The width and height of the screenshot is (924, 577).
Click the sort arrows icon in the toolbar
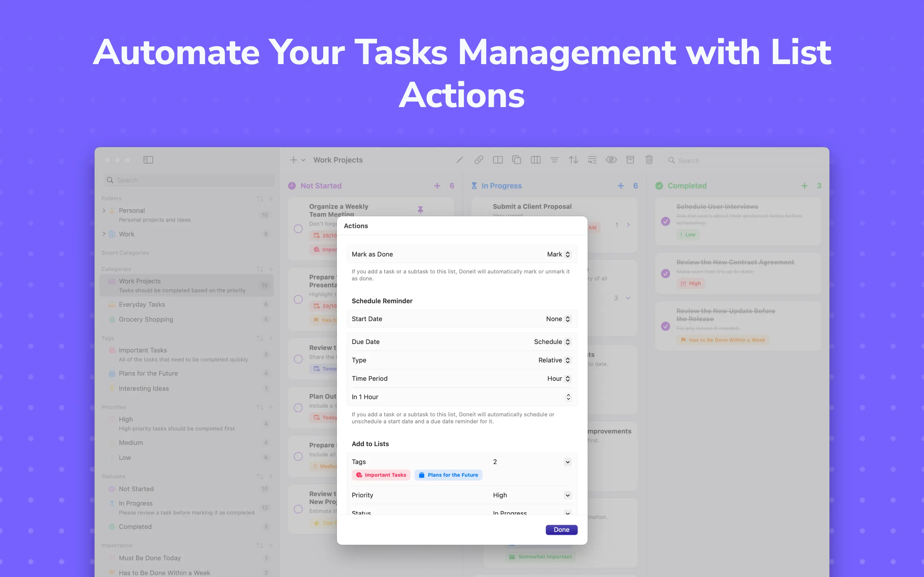(x=573, y=160)
